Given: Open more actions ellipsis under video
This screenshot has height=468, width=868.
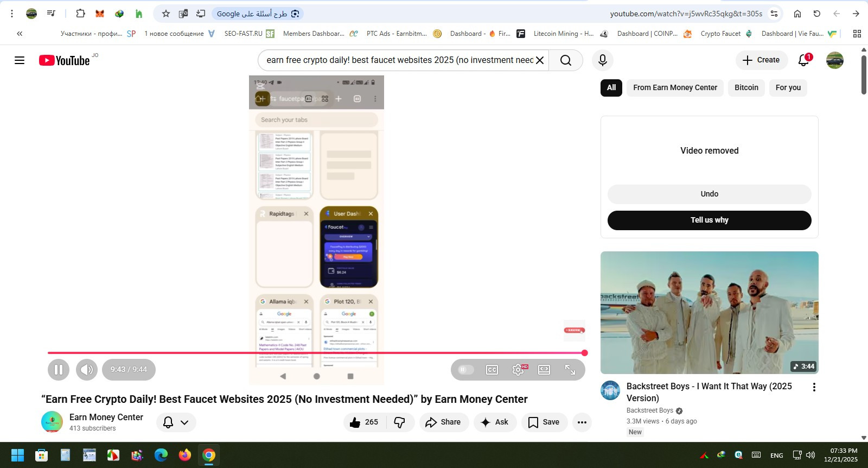Looking at the screenshot, I should coord(582,422).
